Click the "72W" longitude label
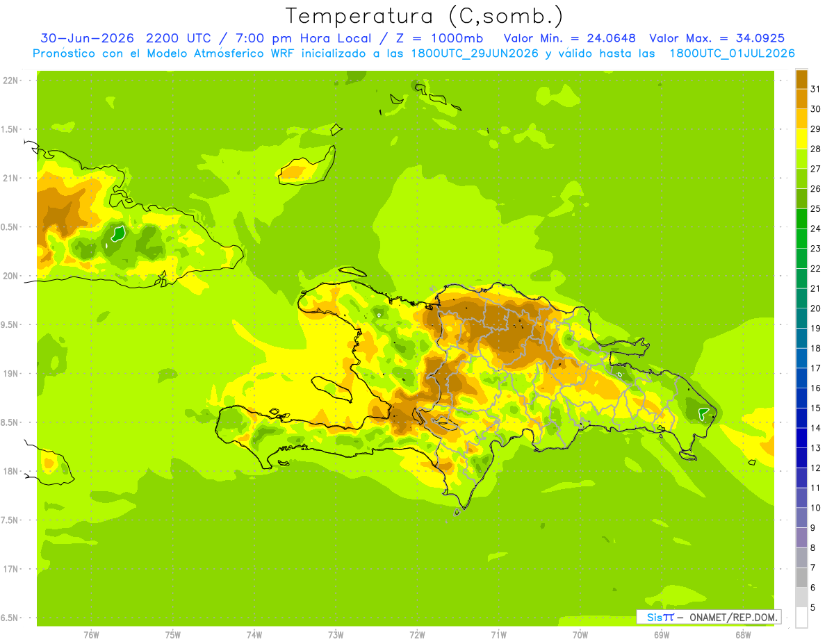This screenshot has height=644, width=834. [417, 635]
